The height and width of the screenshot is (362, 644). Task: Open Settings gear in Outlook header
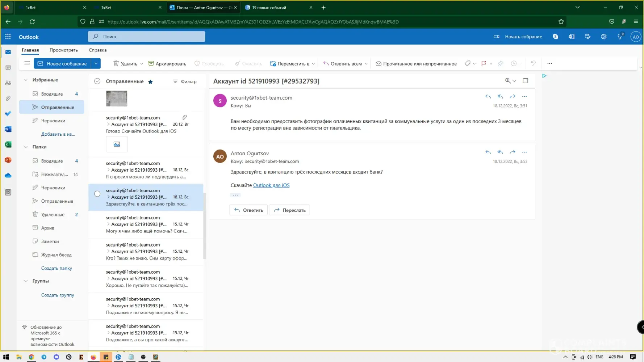click(603, 37)
